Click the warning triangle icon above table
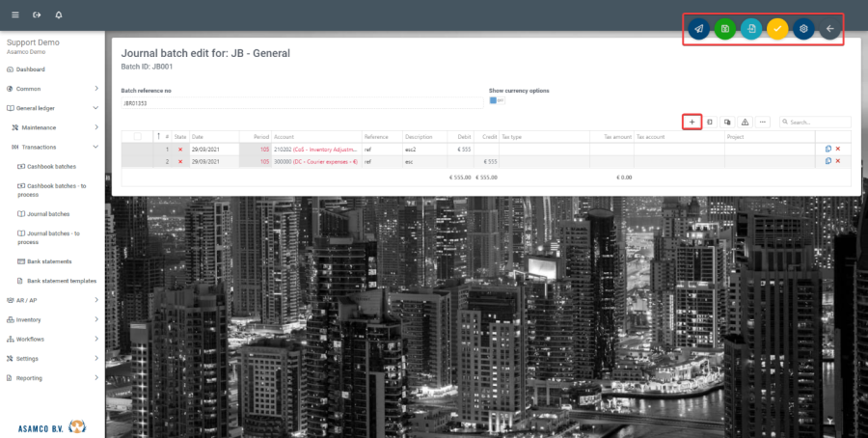The height and width of the screenshot is (438, 868). pos(745,123)
